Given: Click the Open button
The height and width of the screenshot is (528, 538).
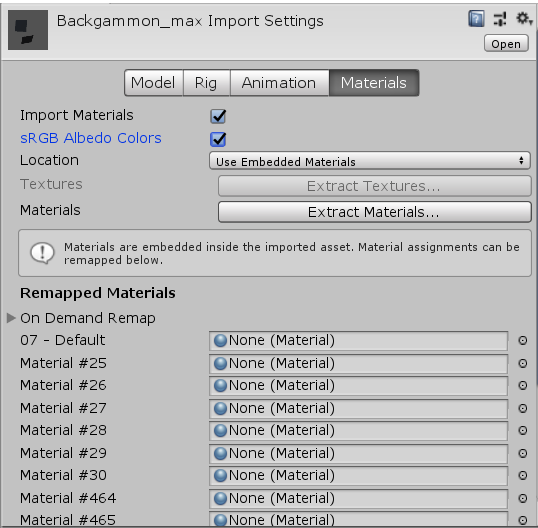Looking at the screenshot, I should (x=506, y=44).
